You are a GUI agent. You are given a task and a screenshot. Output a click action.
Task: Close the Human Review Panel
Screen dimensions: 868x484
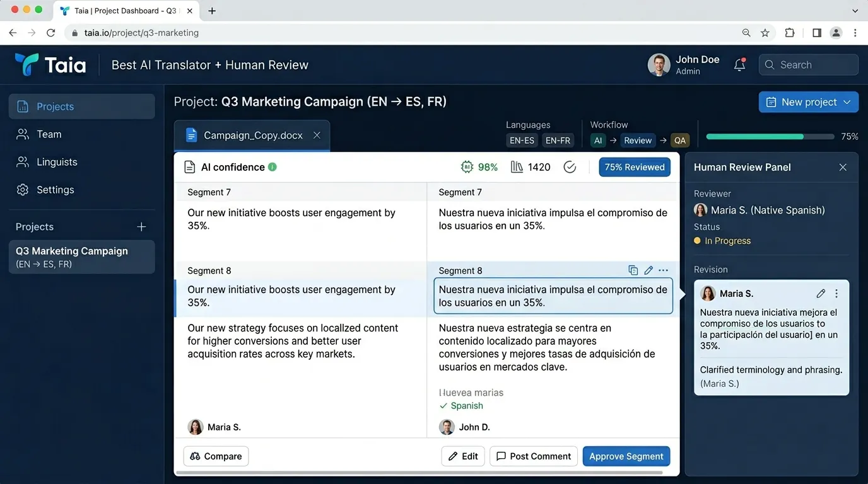tap(843, 167)
